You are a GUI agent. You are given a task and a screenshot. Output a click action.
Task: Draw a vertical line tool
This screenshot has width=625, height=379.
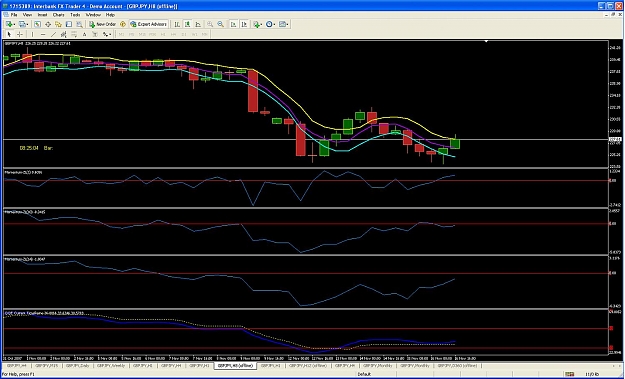pos(33,35)
